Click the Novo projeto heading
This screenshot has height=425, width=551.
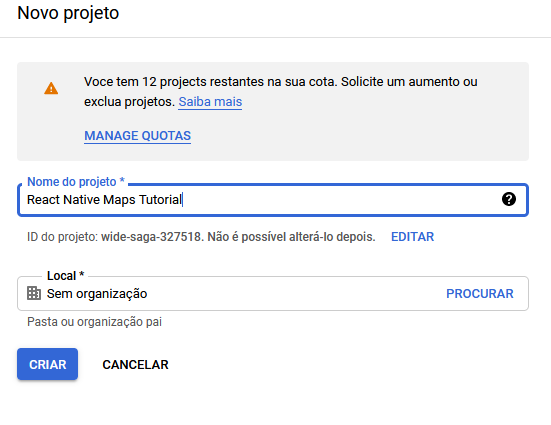click(68, 13)
